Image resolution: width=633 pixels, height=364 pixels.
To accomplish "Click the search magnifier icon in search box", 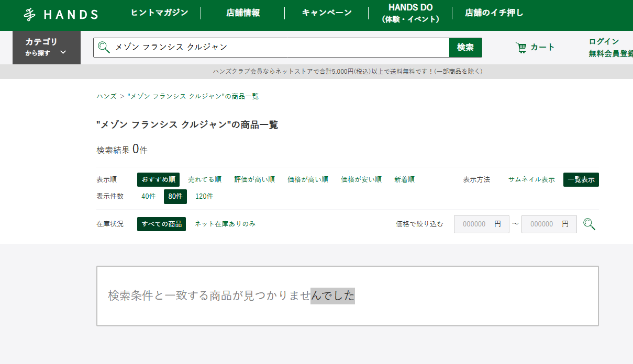I will click(104, 47).
